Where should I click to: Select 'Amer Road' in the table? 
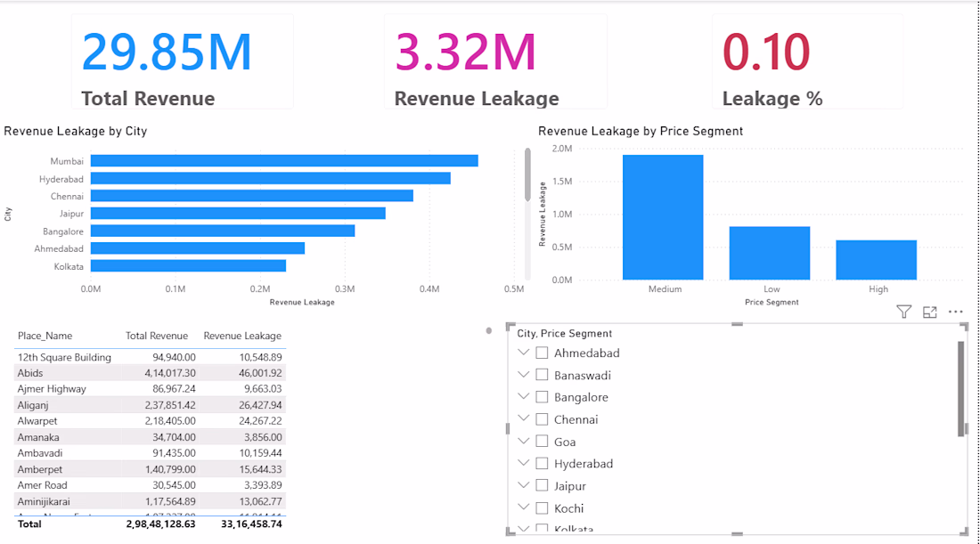(x=43, y=485)
